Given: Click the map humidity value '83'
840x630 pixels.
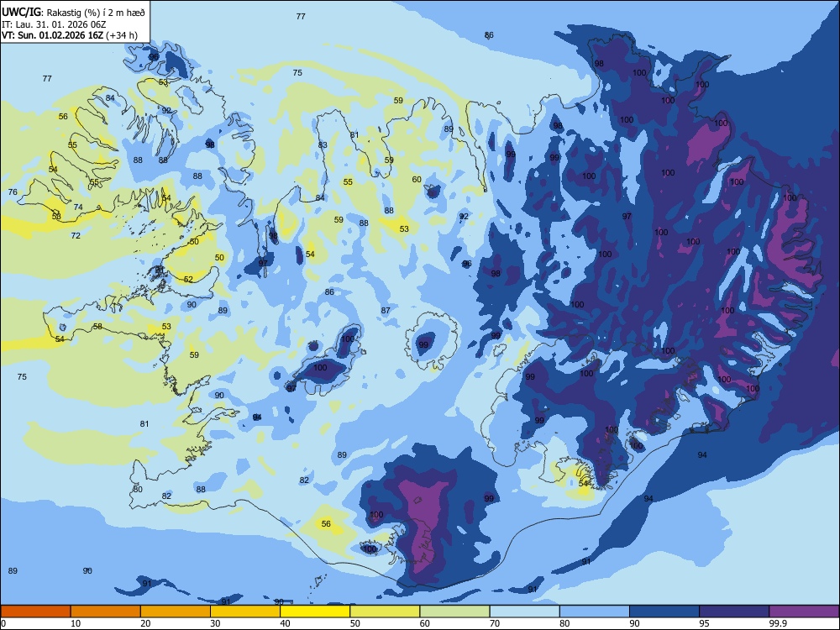Looking at the screenshot, I should (x=323, y=144).
